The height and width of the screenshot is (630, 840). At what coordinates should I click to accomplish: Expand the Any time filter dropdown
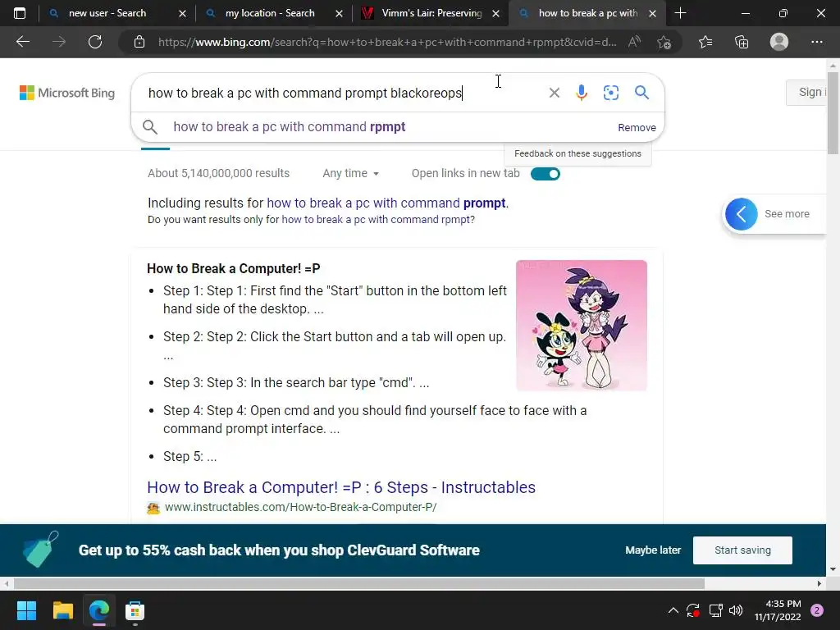coord(351,174)
